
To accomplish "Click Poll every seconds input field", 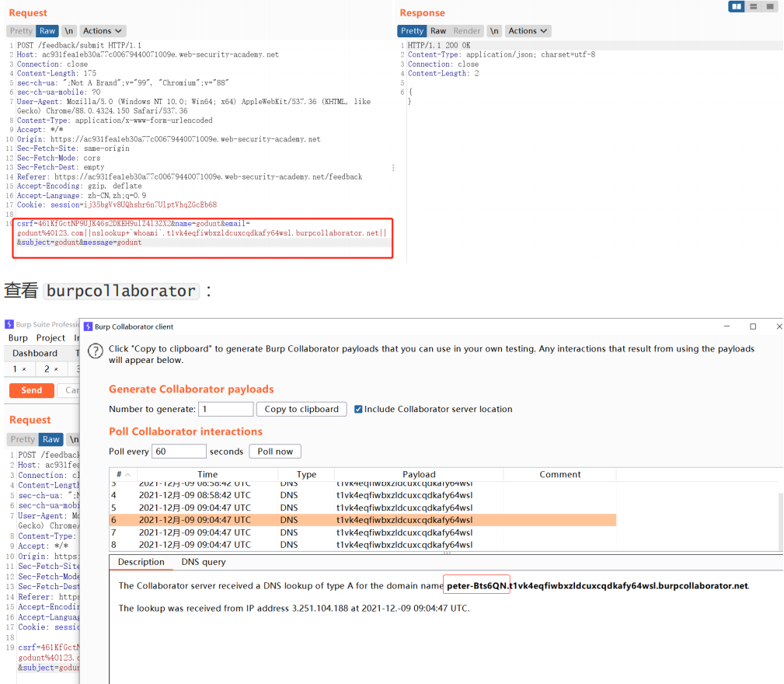I will click(179, 451).
